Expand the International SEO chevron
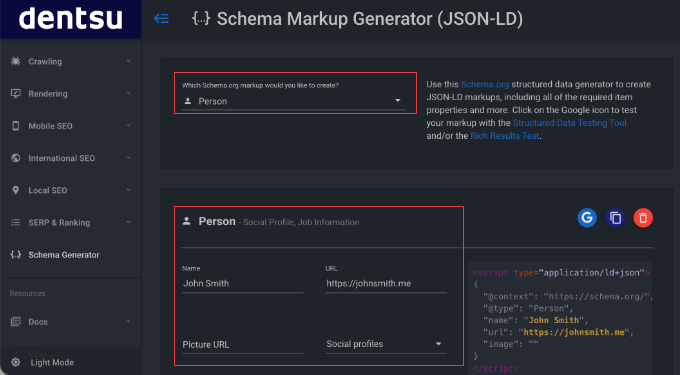680x375 pixels. pyautogui.click(x=128, y=158)
